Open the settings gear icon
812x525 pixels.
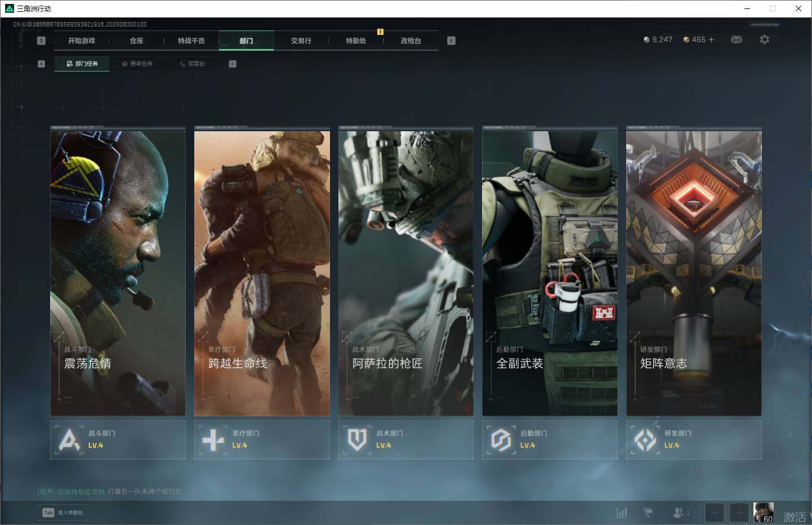[x=764, y=39]
